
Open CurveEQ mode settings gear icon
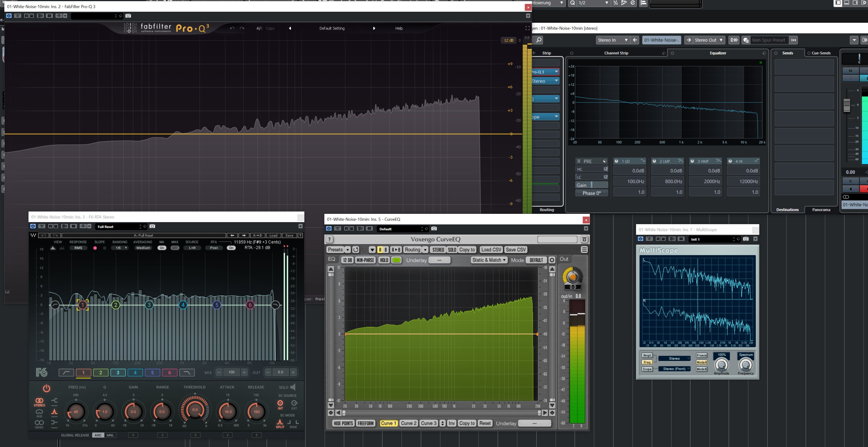click(552, 260)
